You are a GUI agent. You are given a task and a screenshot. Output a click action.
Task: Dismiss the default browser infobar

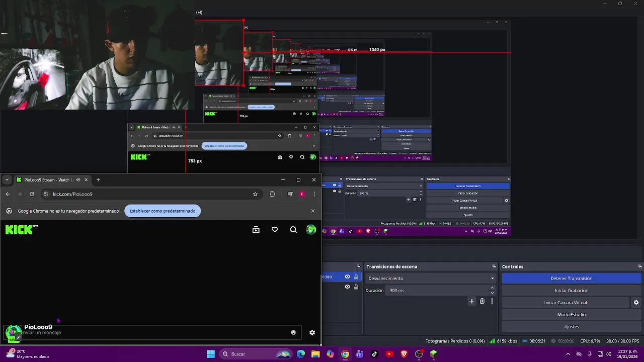pos(313,211)
